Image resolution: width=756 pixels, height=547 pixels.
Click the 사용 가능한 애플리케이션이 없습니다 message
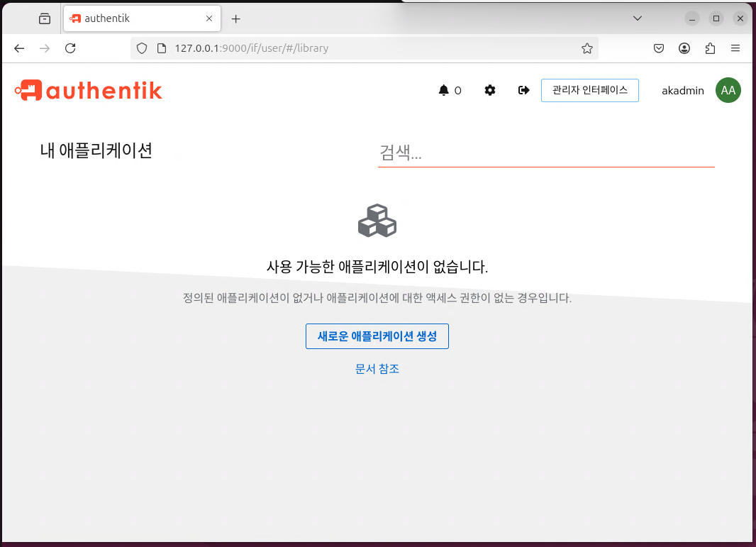[377, 267]
